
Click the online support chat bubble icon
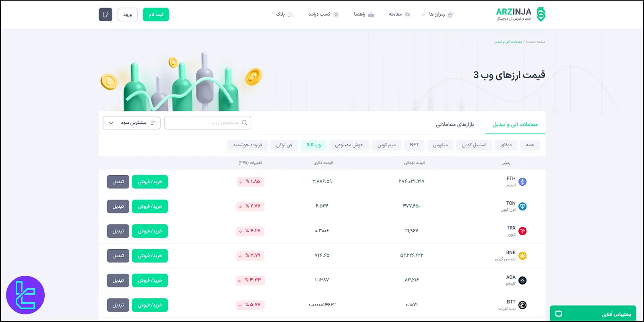coord(559,314)
